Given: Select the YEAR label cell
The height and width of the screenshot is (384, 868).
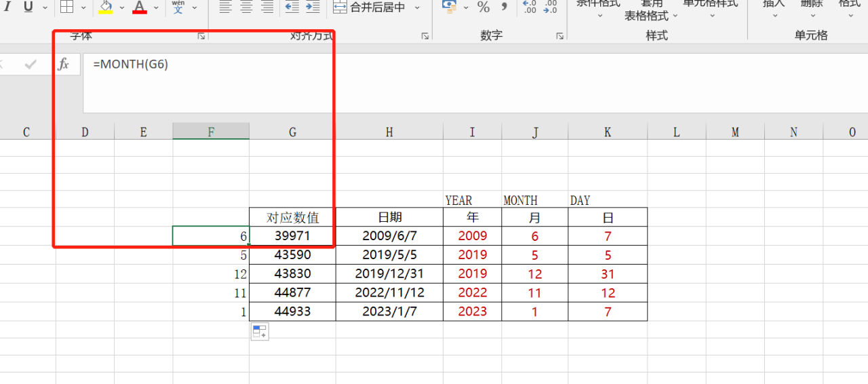Looking at the screenshot, I should tap(473, 200).
